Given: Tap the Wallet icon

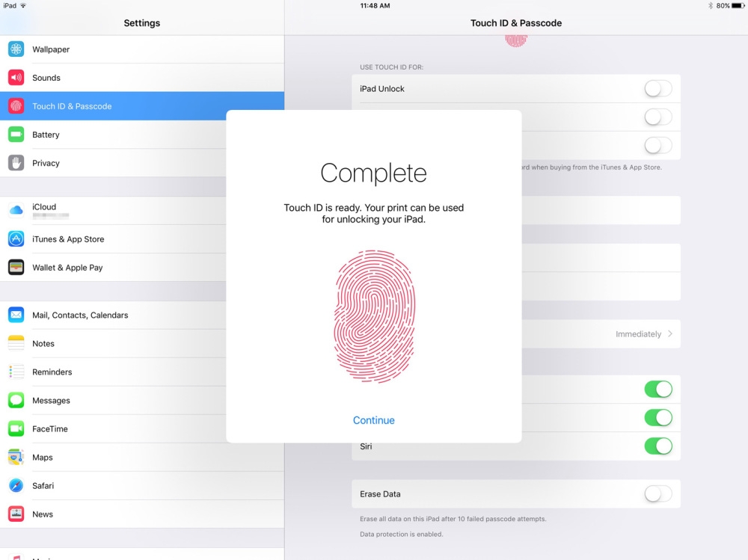Looking at the screenshot, I should [16, 267].
